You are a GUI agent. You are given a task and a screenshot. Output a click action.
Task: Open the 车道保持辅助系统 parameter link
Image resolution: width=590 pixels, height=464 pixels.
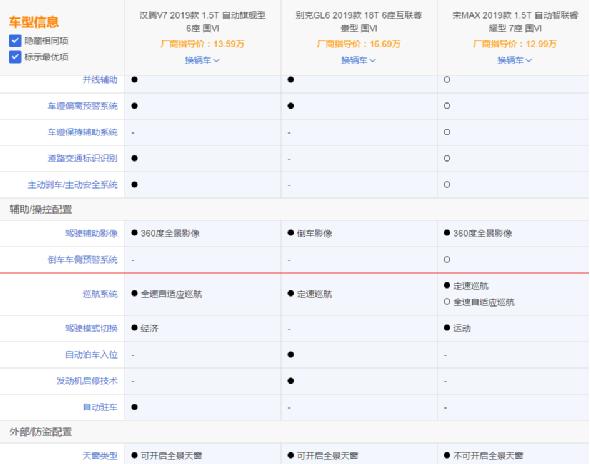(82, 132)
